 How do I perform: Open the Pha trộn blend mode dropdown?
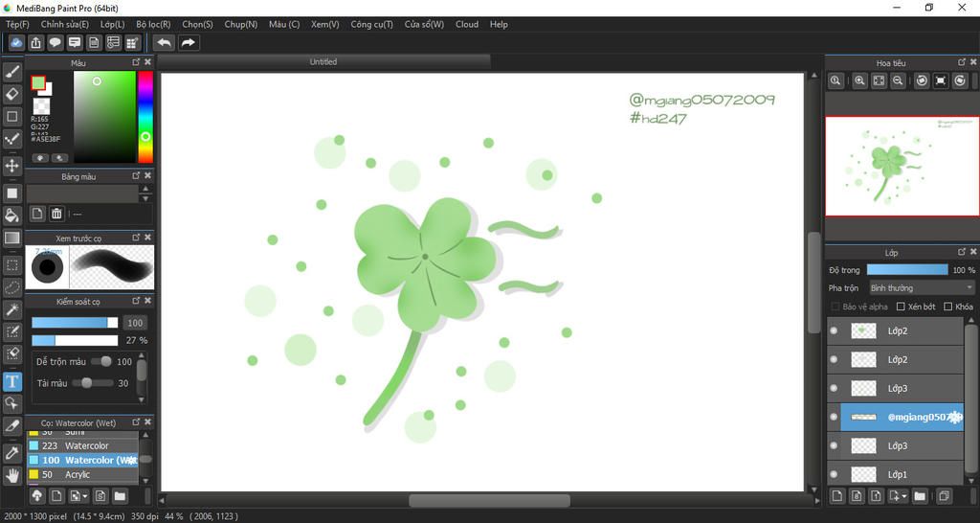coord(922,287)
